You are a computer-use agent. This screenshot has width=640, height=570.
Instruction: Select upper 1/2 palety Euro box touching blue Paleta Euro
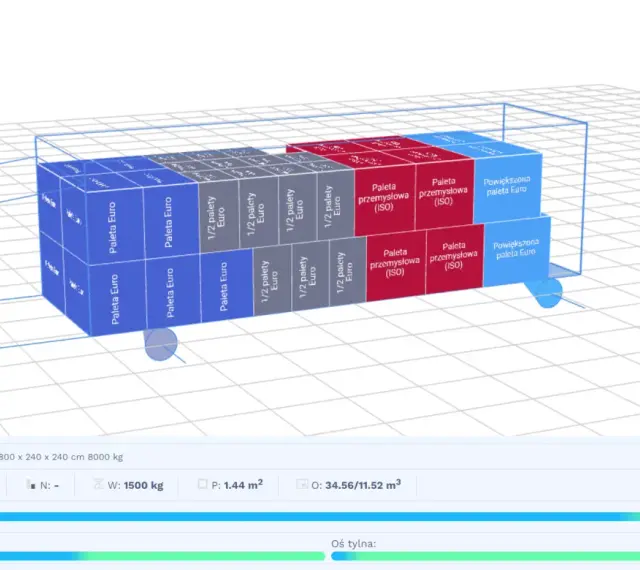pyautogui.click(x=218, y=217)
